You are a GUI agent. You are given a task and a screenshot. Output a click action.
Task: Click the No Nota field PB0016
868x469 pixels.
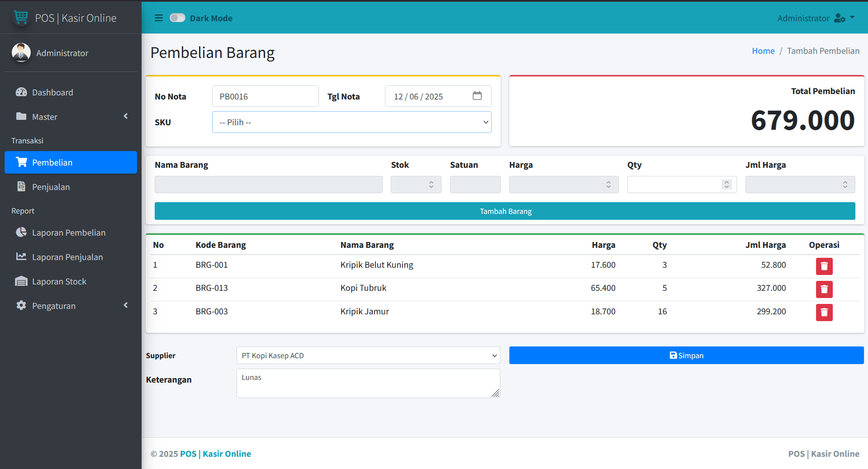265,96
